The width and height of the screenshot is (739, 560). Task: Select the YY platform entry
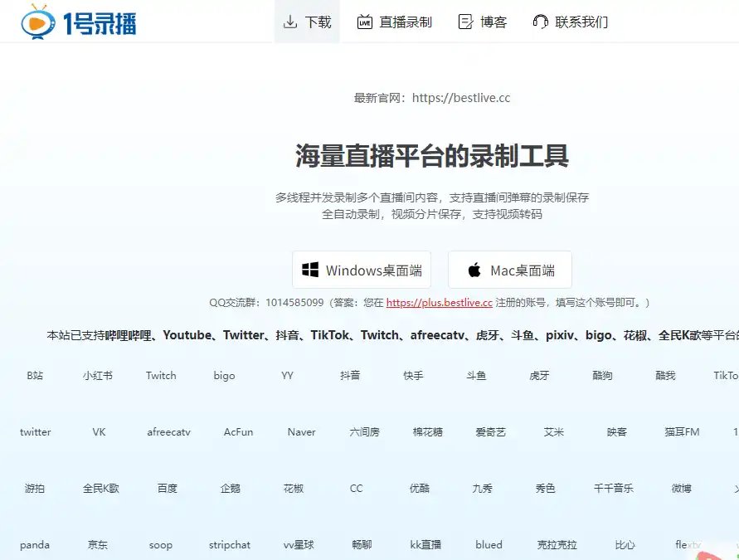tap(287, 376)
